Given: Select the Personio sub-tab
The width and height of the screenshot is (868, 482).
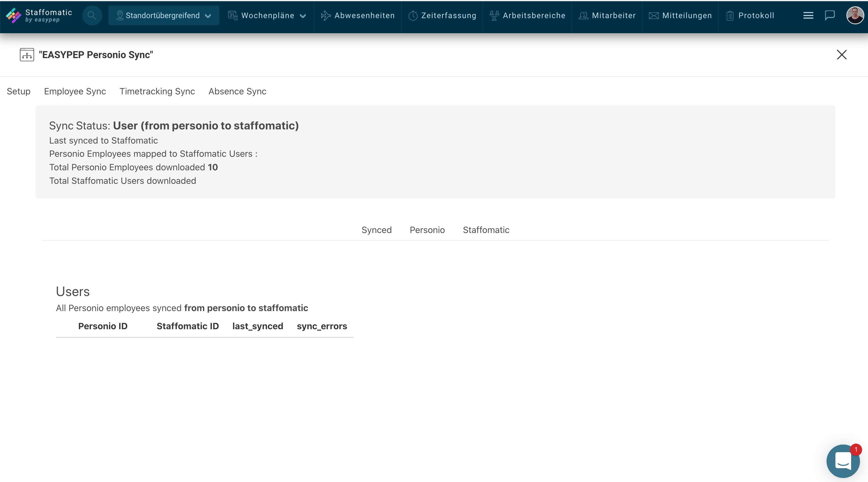Looking at the screenshot, I should click(x=427, y=230).
